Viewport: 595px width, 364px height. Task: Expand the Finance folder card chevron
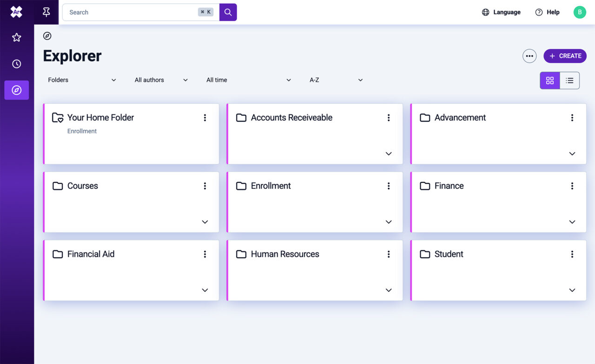click(x=572, y=222)
